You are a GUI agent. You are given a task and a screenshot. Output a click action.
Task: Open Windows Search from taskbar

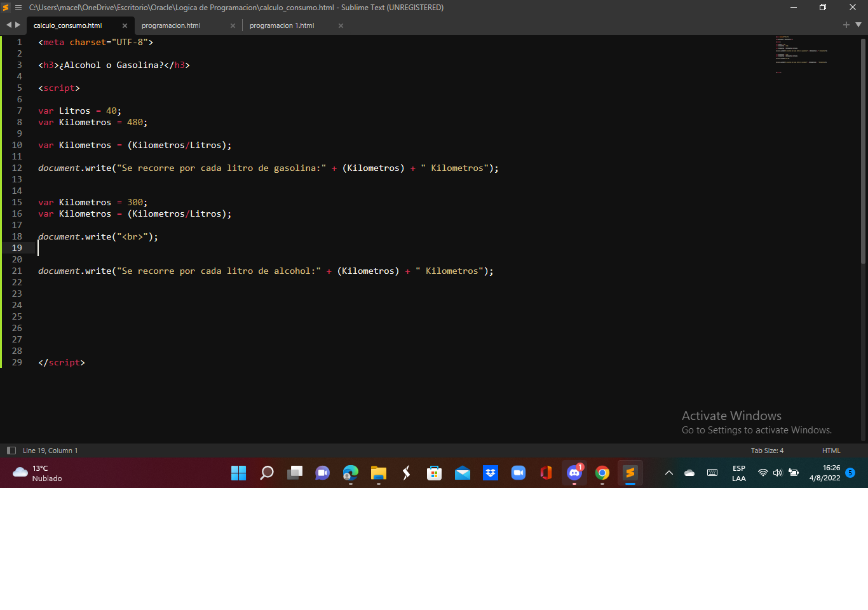(x=267, y=473)
